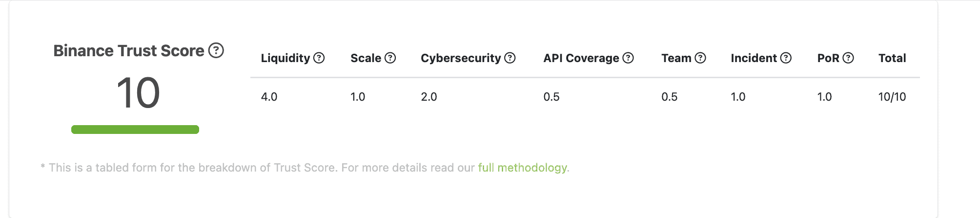Click the Binance Trust Score heading text

(x=129, y=51)
